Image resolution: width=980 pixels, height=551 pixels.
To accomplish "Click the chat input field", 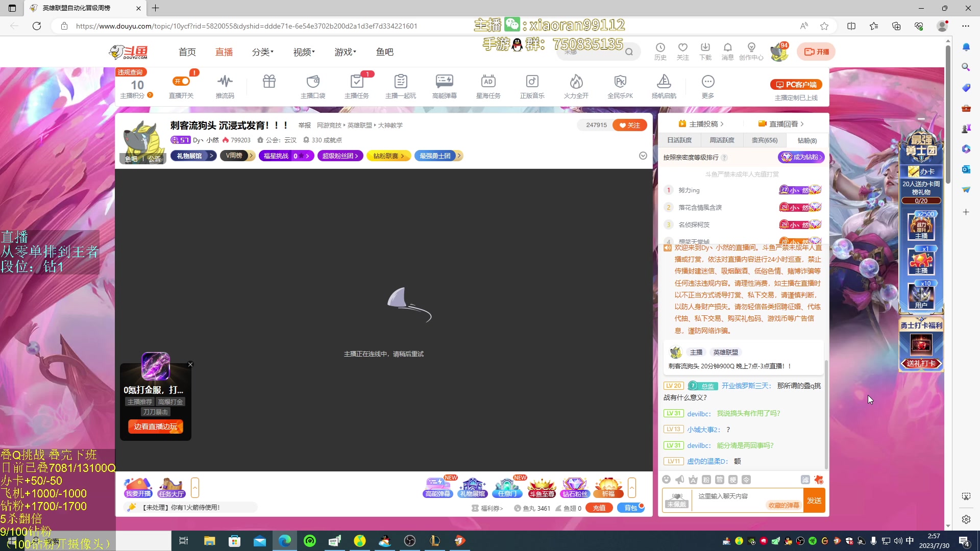I will click(x=747, y=496).
